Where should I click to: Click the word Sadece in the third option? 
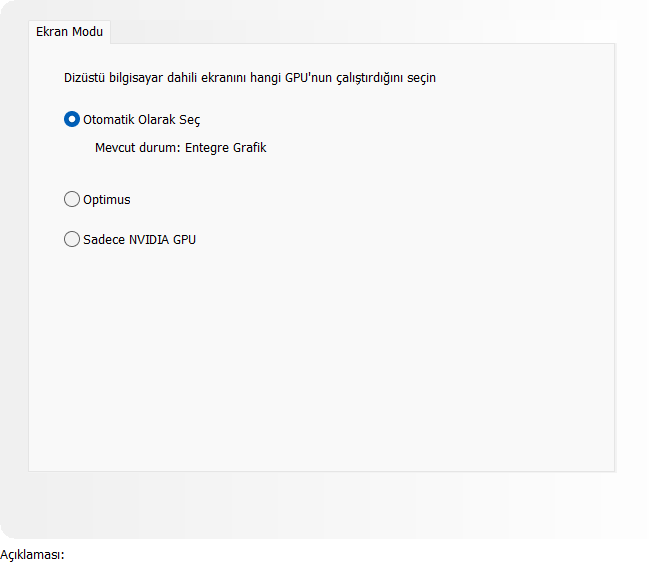click(103, 240)
